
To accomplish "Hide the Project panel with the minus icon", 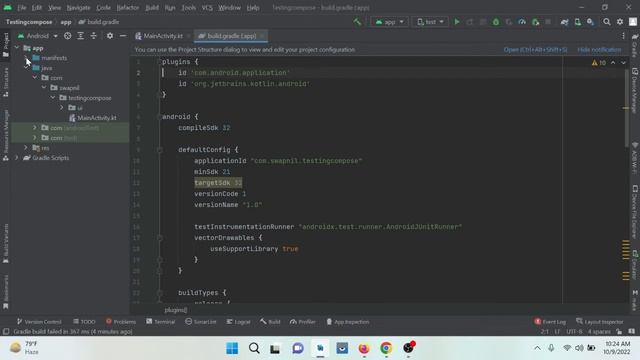I will tap(123, 36).
